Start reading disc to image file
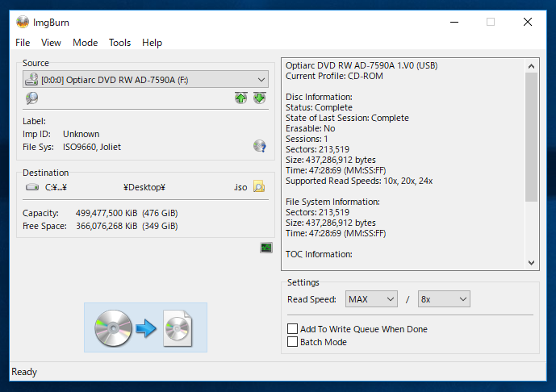This screenshot has width=556, height=392. [145, 327]
